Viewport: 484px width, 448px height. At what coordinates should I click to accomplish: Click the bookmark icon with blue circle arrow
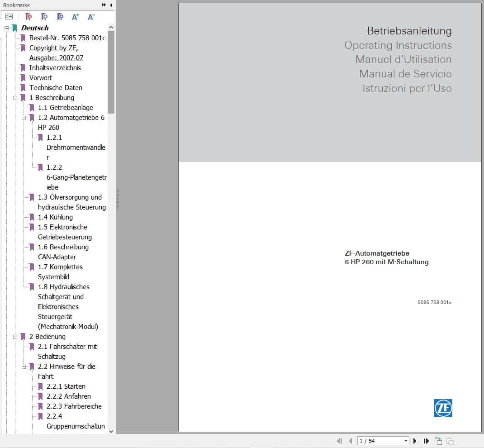tap(60, 17)
